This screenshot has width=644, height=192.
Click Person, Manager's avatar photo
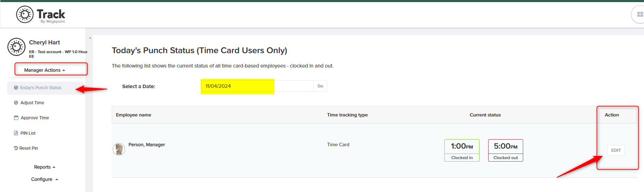(x=119, y=149)
